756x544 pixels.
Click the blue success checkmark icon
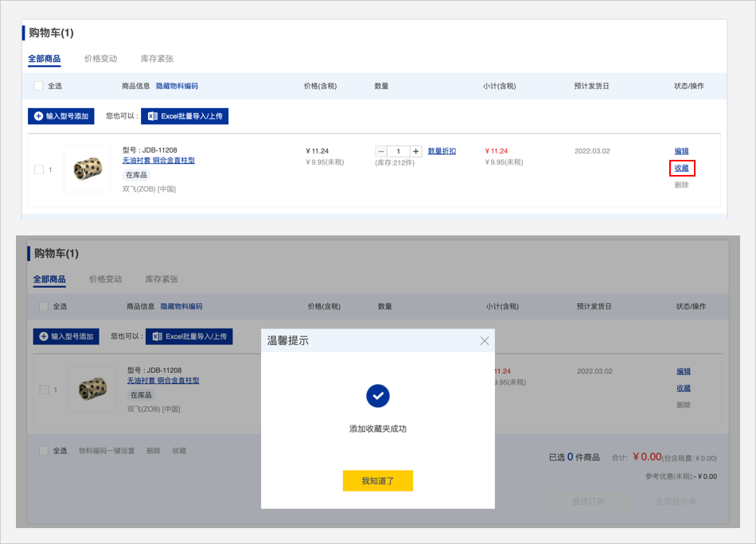377,395
